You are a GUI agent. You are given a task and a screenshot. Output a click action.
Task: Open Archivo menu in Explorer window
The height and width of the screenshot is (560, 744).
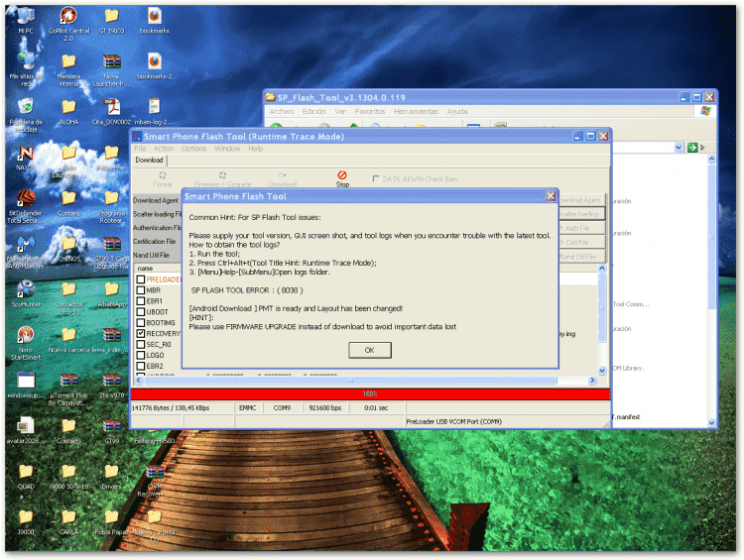282,111
